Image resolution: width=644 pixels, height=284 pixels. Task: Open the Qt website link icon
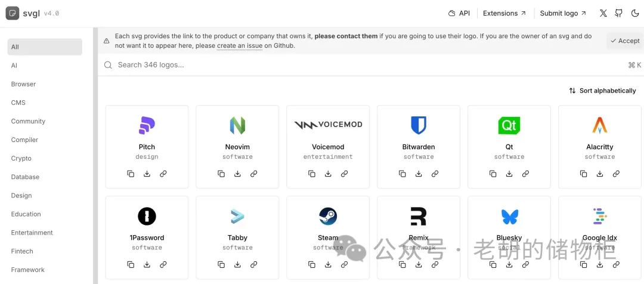point(525,174)
